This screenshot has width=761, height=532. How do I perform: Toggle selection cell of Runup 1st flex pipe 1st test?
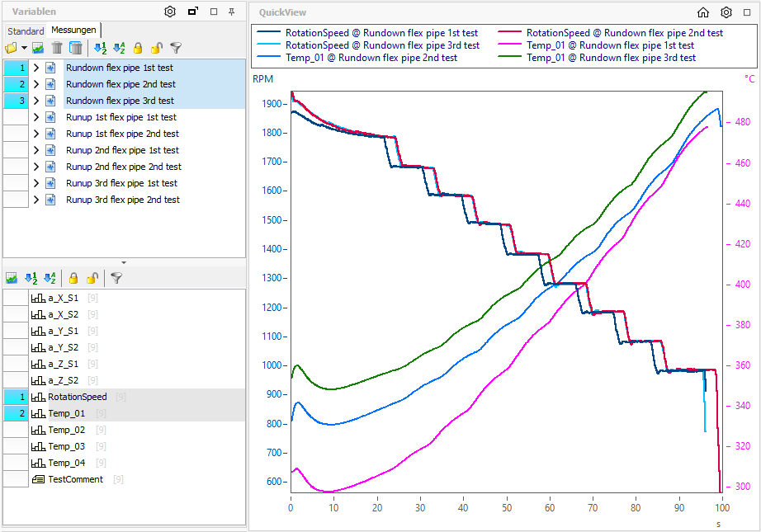tap(15, 117)
